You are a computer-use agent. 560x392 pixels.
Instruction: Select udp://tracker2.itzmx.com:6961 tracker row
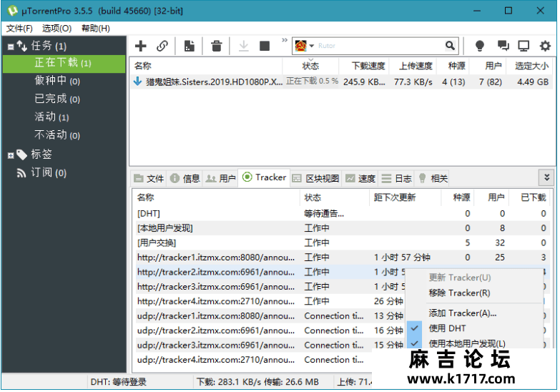[x=270, y=331]
